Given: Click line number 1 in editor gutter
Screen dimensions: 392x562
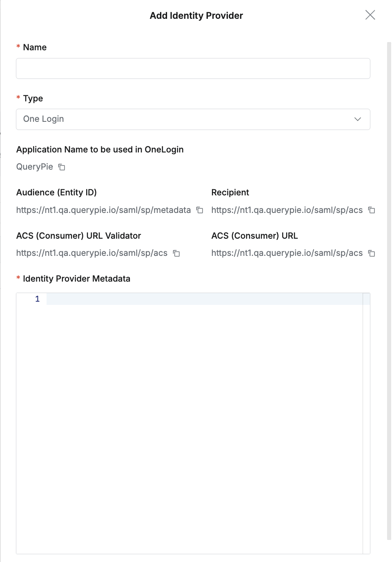Looking at the screenshot, I should pyautogui.click(x=37, y=299).
